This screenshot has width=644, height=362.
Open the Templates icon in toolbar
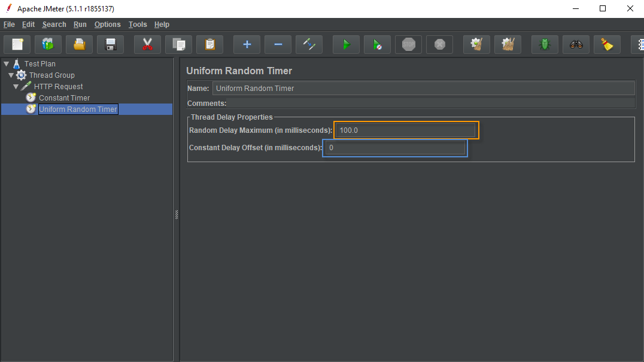tap(48, 44)
